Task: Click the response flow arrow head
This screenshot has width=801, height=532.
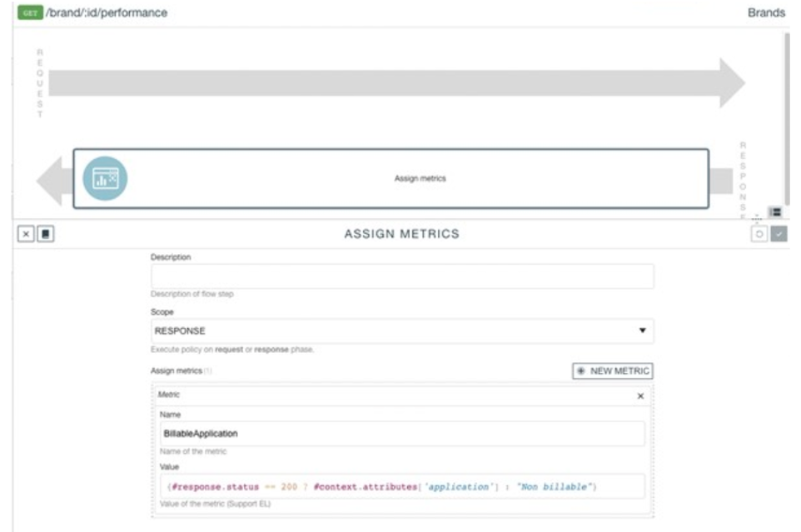Action: (50, 179)
